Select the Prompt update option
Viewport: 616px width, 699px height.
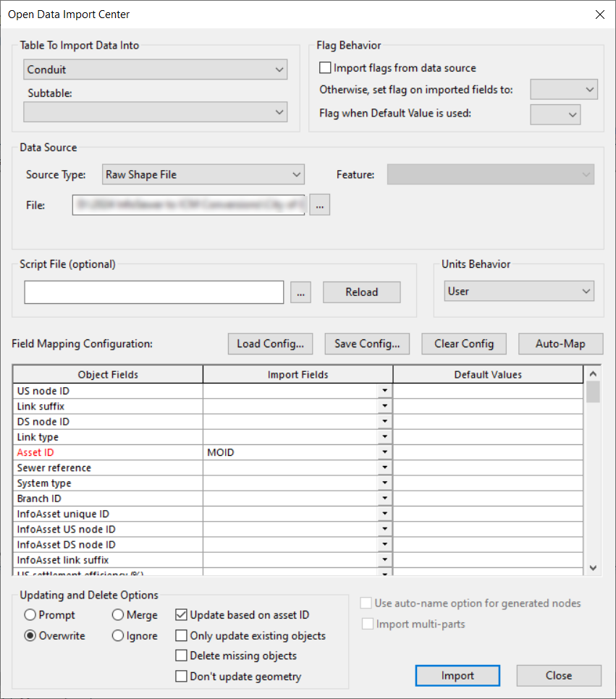(28, 614)
